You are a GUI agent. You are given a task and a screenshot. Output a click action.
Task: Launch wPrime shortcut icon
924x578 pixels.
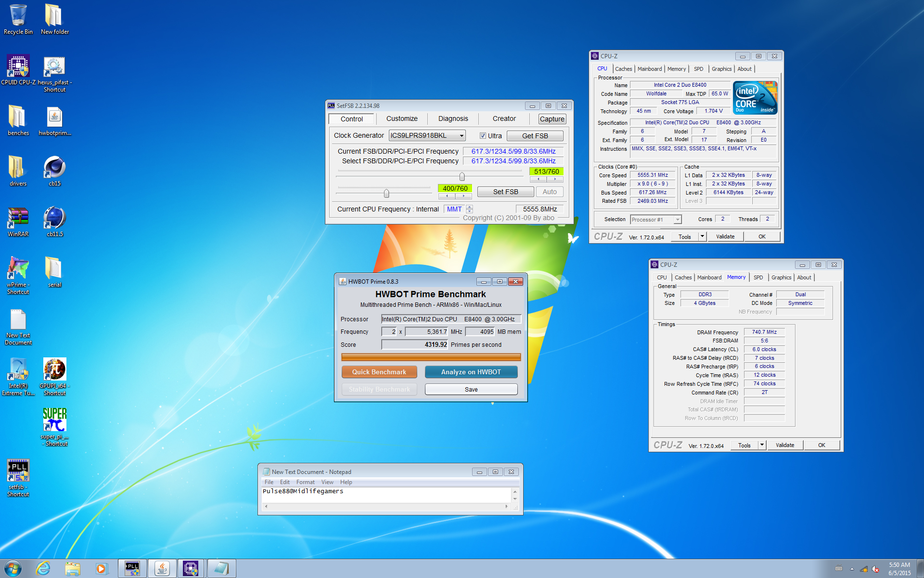point(18,276)
